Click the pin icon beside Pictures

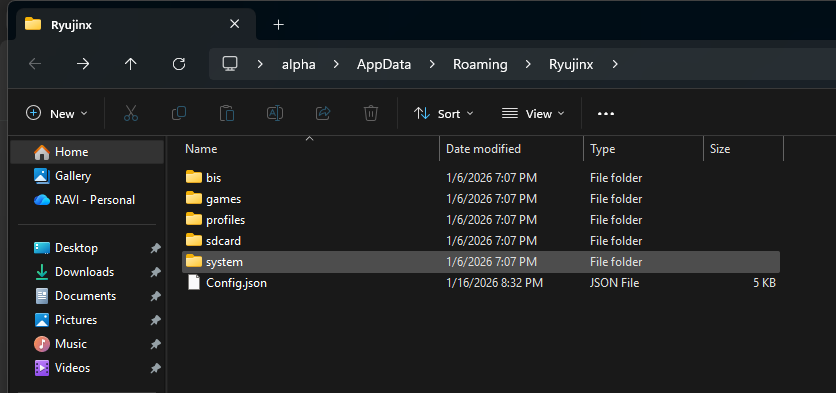155,320
